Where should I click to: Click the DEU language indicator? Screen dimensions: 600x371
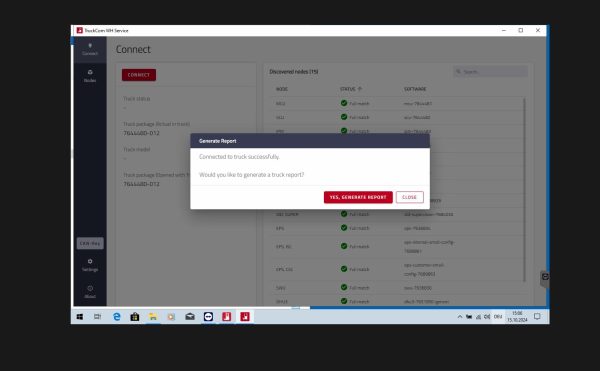[x=498, y=317]
